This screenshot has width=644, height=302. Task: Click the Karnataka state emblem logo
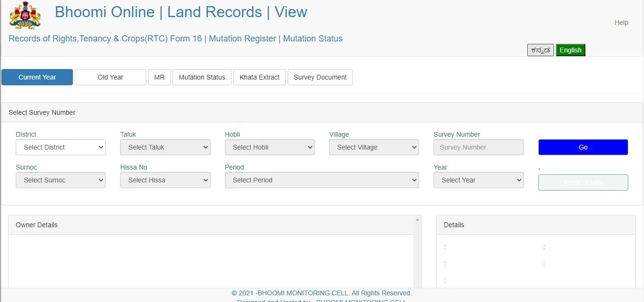(25, 15)
